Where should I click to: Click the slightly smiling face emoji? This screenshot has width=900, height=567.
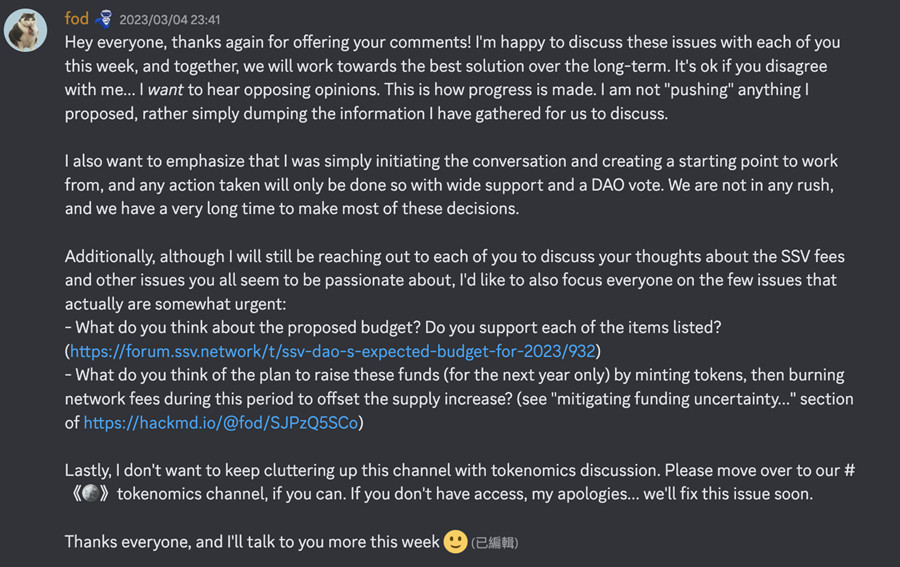coord(455,541)
